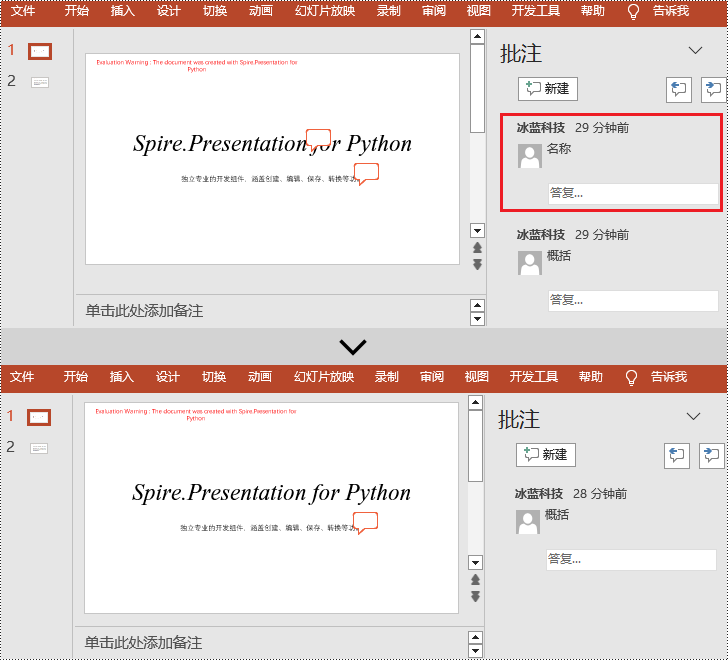728x660 pixels.
Task: Open 设计 tab in top window
Action: pos(169,10)
